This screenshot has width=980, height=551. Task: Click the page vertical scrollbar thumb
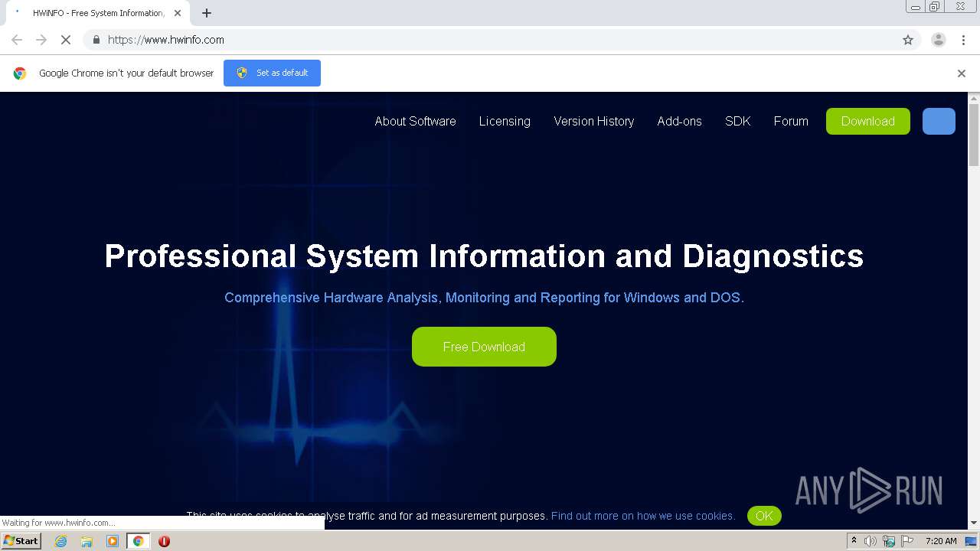click(974, 135)
